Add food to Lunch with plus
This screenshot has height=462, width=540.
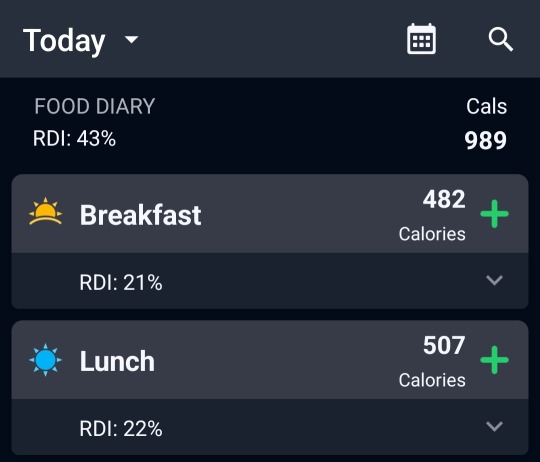494,360
